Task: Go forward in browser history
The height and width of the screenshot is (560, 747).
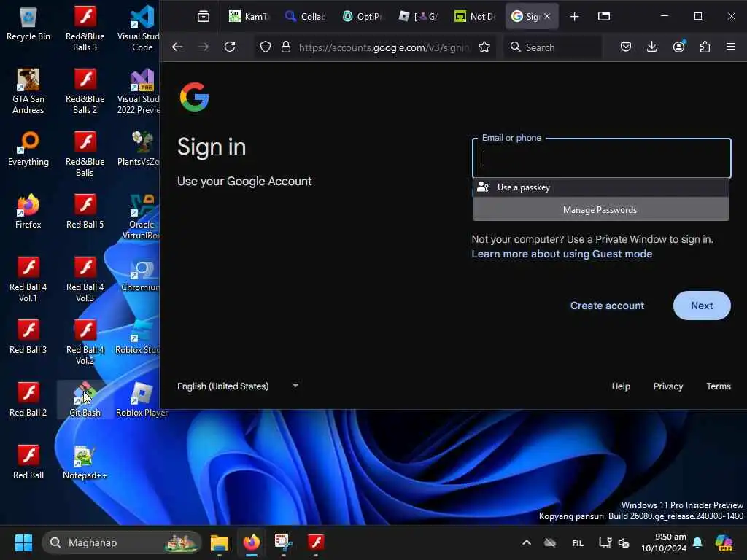Action: (x=204, y=47)
